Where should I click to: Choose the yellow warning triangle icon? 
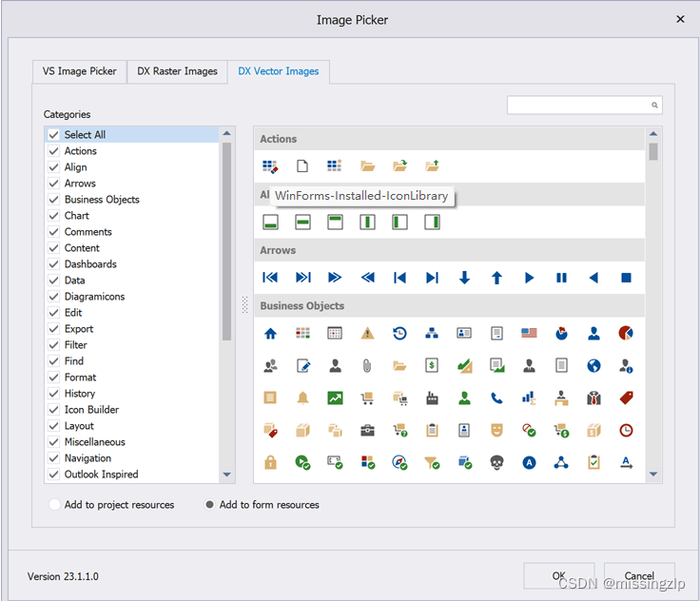pos(367,333)
